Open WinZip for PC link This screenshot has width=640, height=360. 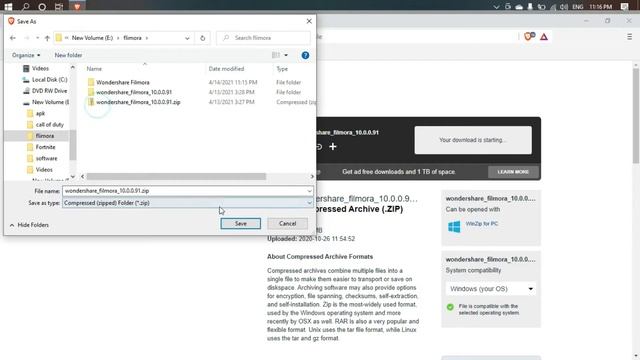point(482,224)
